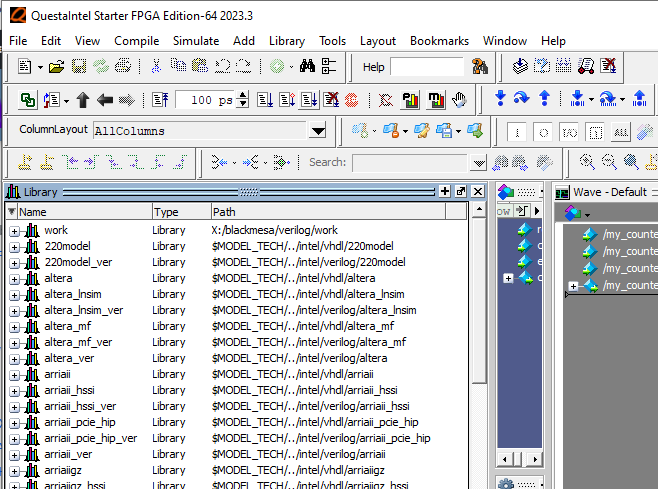The image size is (658, 489).
Task: Open the Compile menu
Action: 136,41
